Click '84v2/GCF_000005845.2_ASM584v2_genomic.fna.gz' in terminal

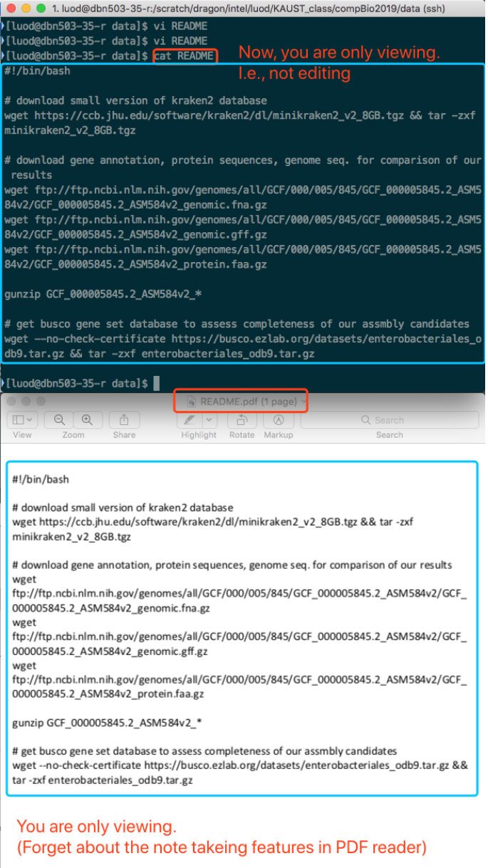click(135, 204)
